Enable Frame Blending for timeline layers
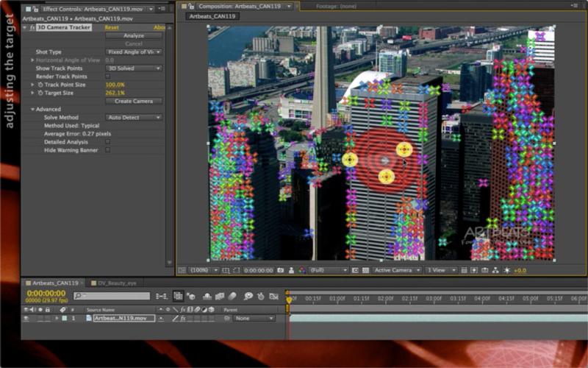588x368 pixels. pyautogui.click(x=220, y=297)
